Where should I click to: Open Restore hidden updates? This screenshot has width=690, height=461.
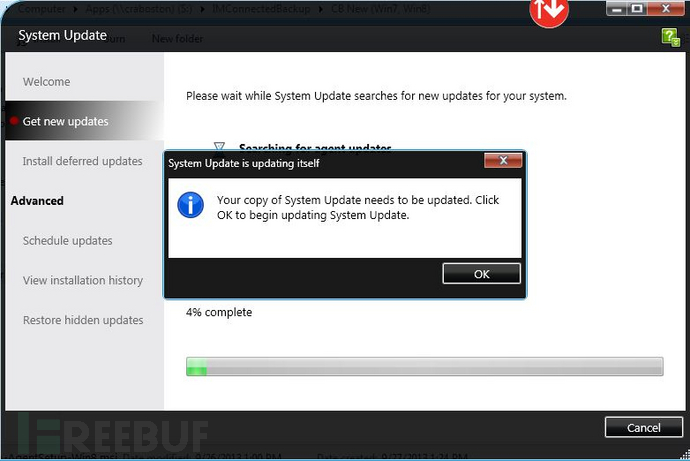(x=83, y=320)
